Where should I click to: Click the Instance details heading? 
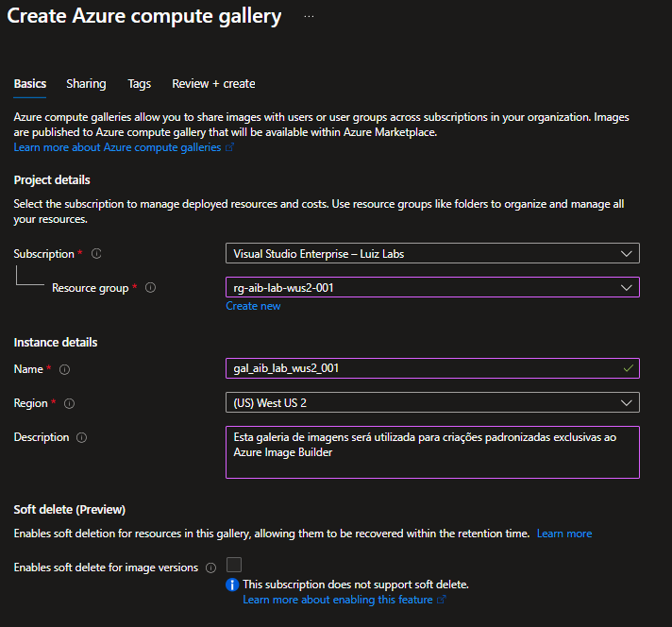click(56, 343)
